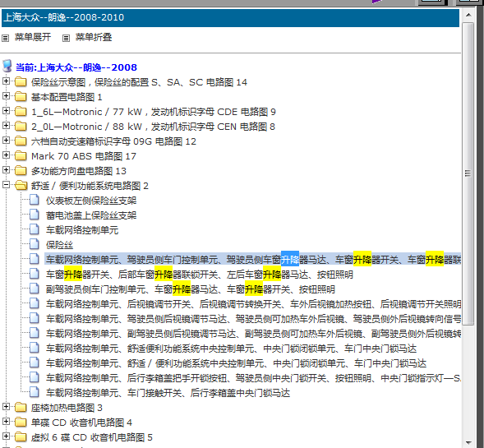Open the 当前:上海大众--朗逸--2008 link
This screenshot has width=484, height=448.
coord(76,67)
